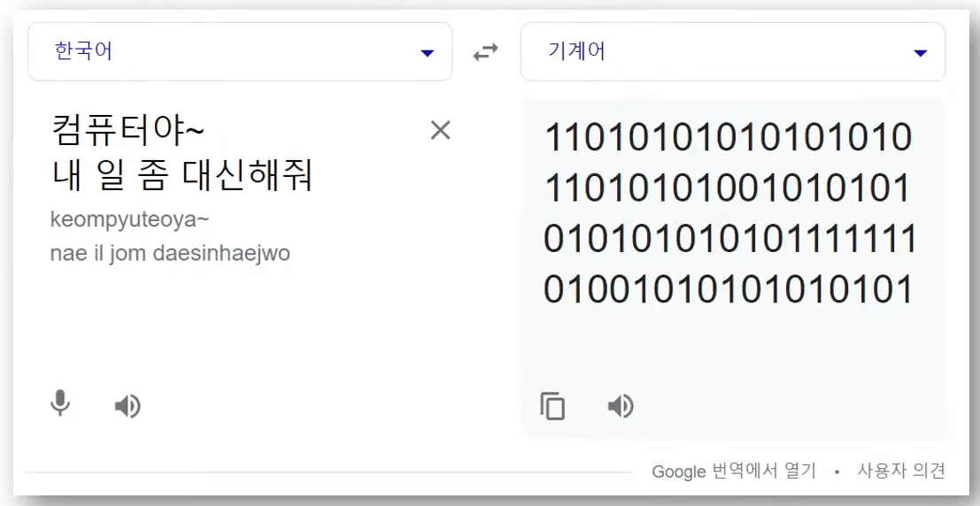Viewport: 980px width, 506px height.
Task: Open the 한국어 source language dropdown
Action: coord(240,52)
